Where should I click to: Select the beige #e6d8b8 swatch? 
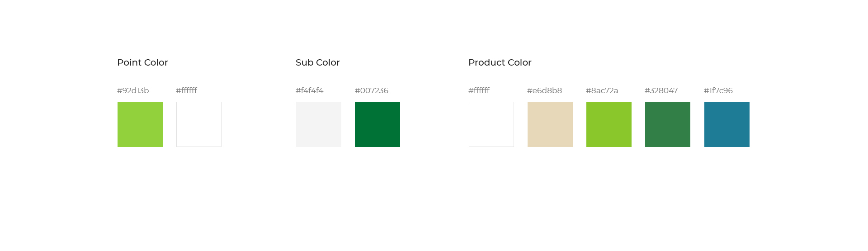pos(550,124)
